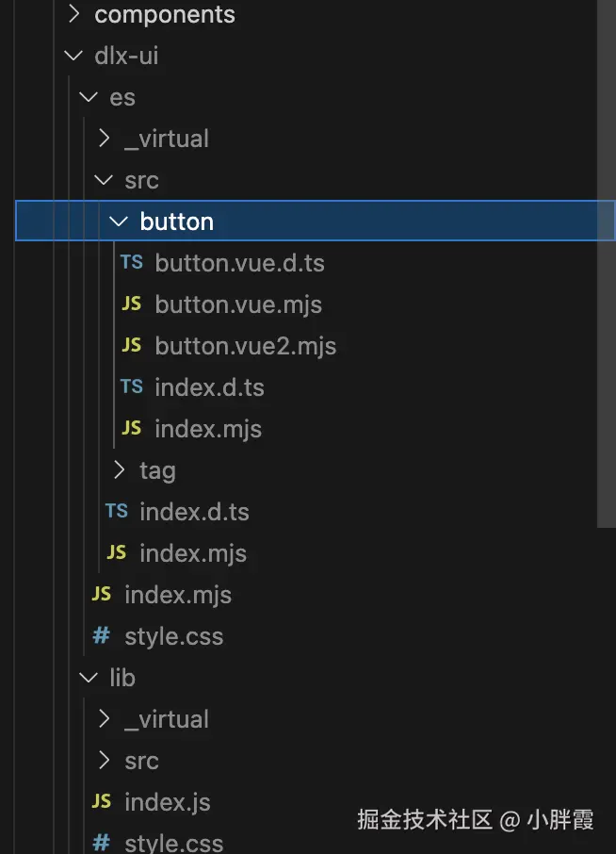
Task: Expand the components folder chevron
Action: [73, 15]
